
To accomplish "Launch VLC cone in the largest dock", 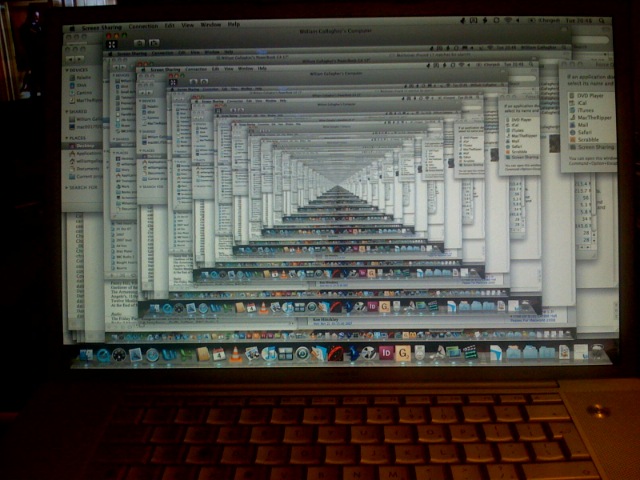I will coord(236,353).
